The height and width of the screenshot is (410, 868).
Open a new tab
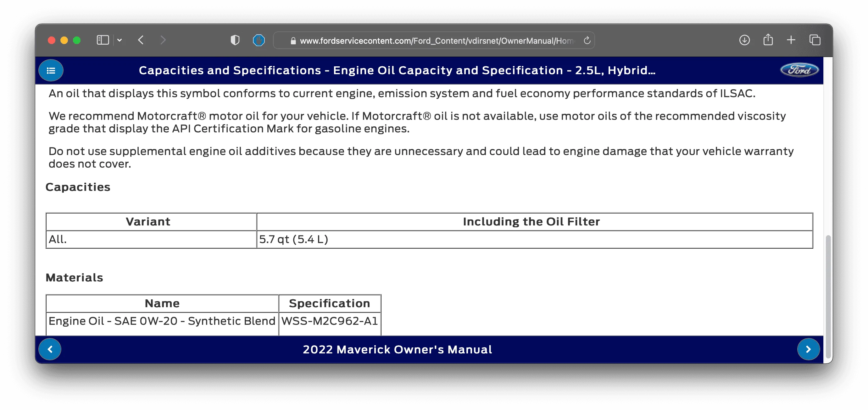click(x=791, y=40)
